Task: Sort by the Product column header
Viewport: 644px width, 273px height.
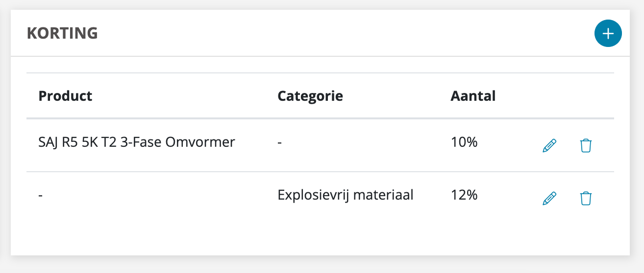Action: [x=65, y=95]
